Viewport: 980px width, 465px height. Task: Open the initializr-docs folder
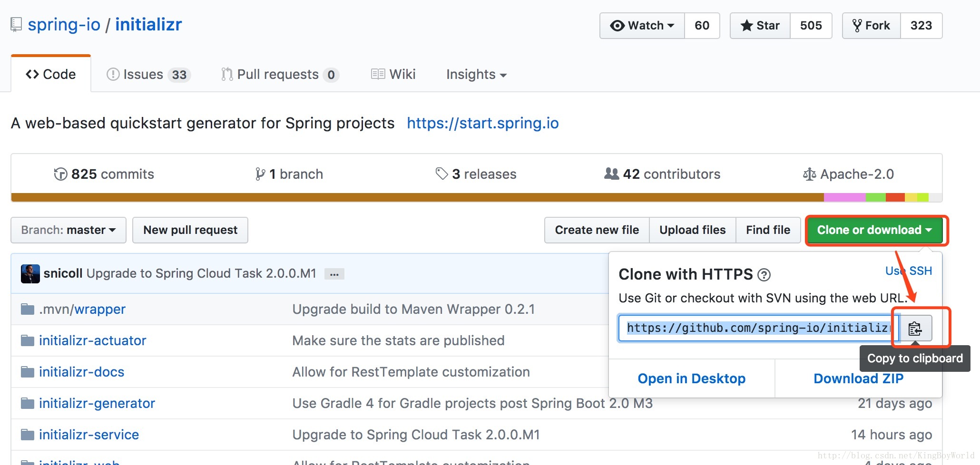click(82, 372)
